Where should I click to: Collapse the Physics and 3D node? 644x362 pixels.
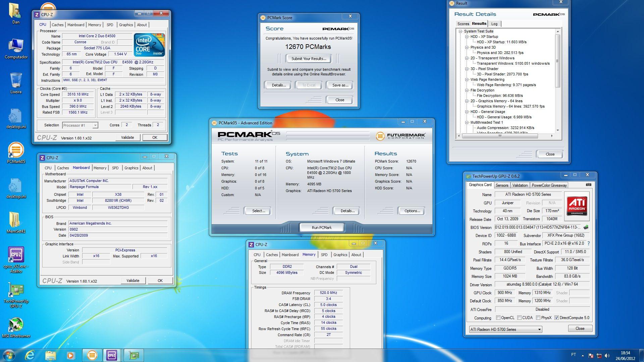click(x=467, y=48)
